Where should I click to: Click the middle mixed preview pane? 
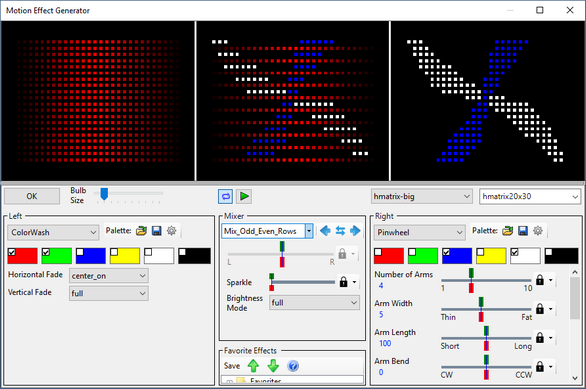point(292,101)
